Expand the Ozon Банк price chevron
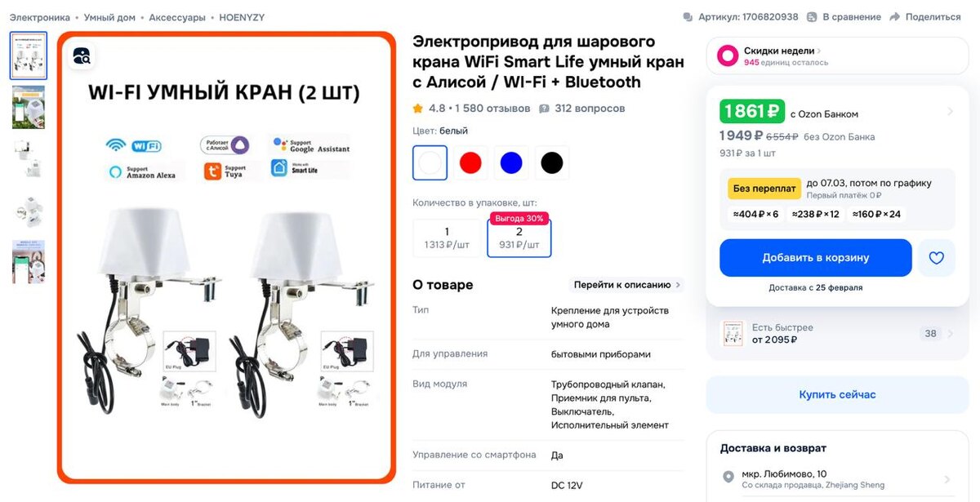980x502 pixels. (x=950, y=112)
